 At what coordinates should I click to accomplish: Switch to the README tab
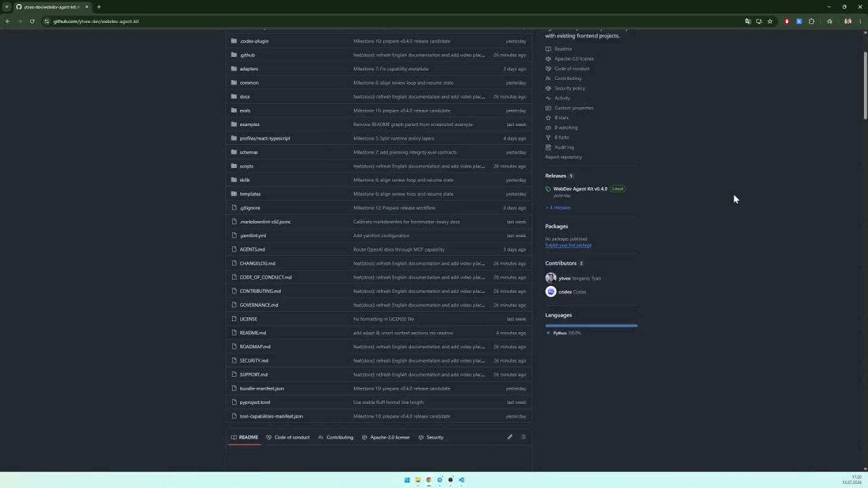pyautogui.click(x=245, y=437)
